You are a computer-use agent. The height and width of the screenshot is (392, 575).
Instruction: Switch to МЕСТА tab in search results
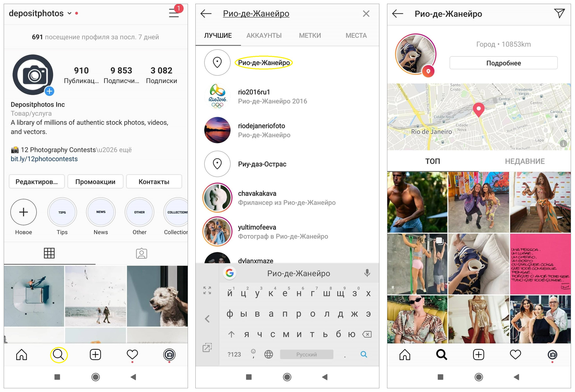[x=358, y=36]
